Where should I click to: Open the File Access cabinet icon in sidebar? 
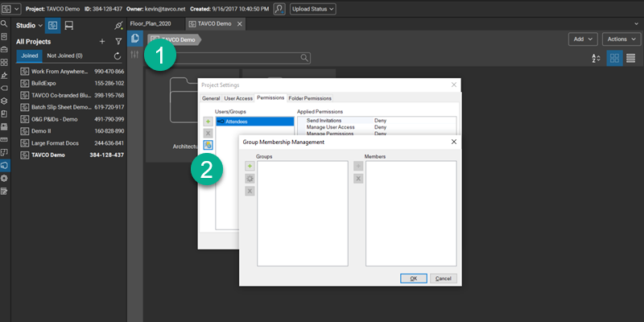pos(4,36)
